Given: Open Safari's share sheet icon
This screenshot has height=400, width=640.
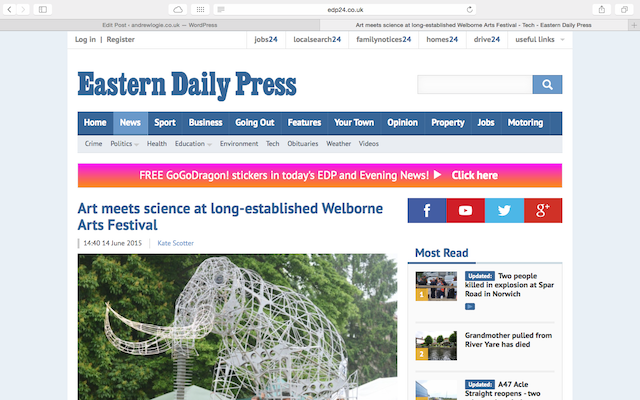Looking at the screenshot, I should coord(600,9).
